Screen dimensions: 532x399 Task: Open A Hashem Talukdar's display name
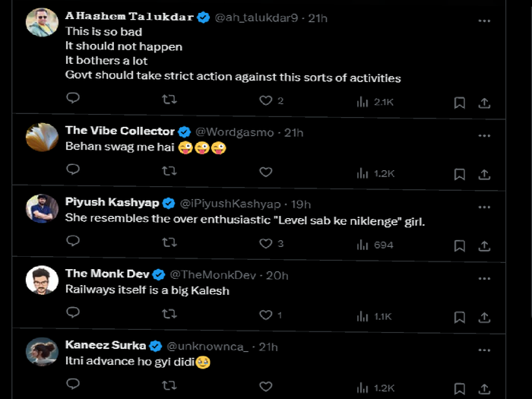point(129,16)
